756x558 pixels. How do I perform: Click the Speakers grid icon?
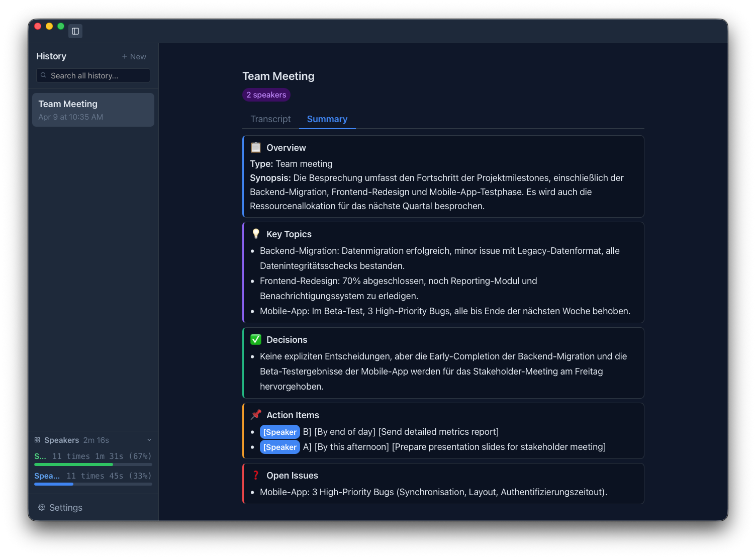pos(37,440)
